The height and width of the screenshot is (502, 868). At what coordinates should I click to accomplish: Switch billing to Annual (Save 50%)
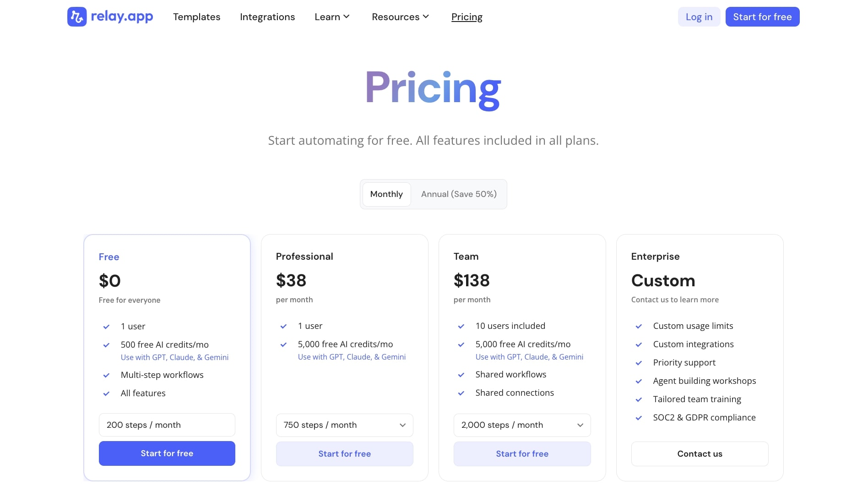(x=459, y=194)
